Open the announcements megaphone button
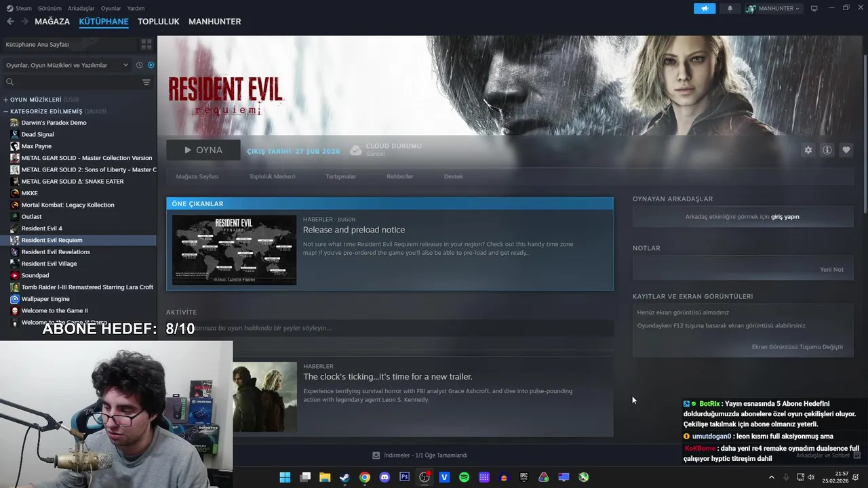The image size is (868, 488). [705, 8]
